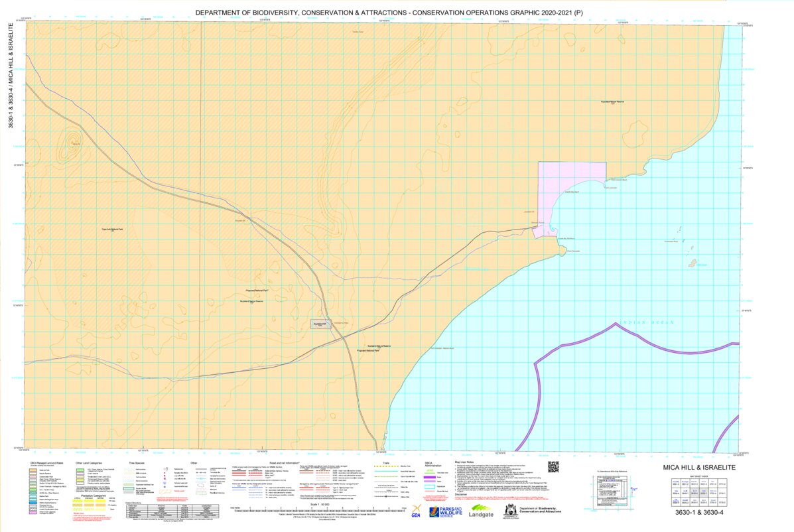Viewport: 794px width, 532px height.
Task: Click the GDA logo in the footer
Action: pyautogui.click(x=416, y=511)
